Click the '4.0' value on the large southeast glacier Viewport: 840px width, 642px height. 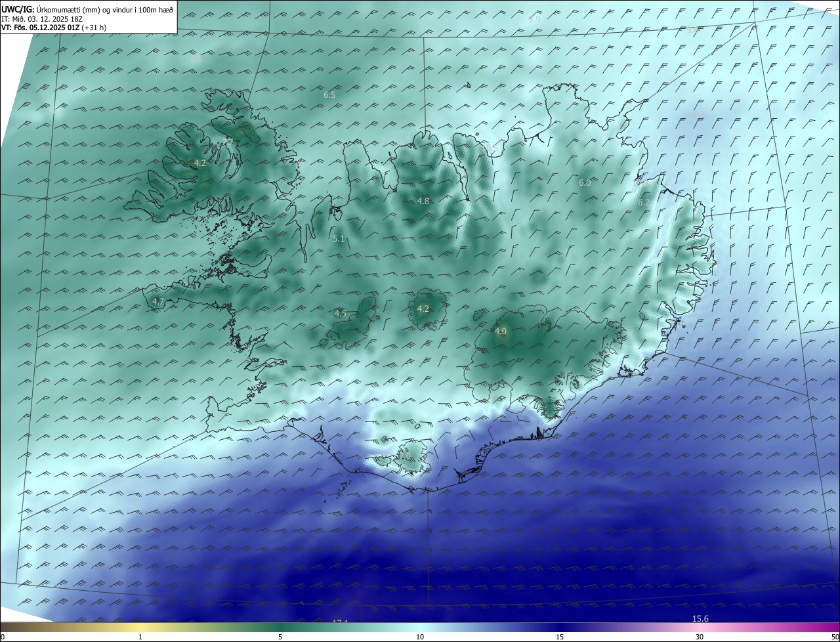(501, 332)
